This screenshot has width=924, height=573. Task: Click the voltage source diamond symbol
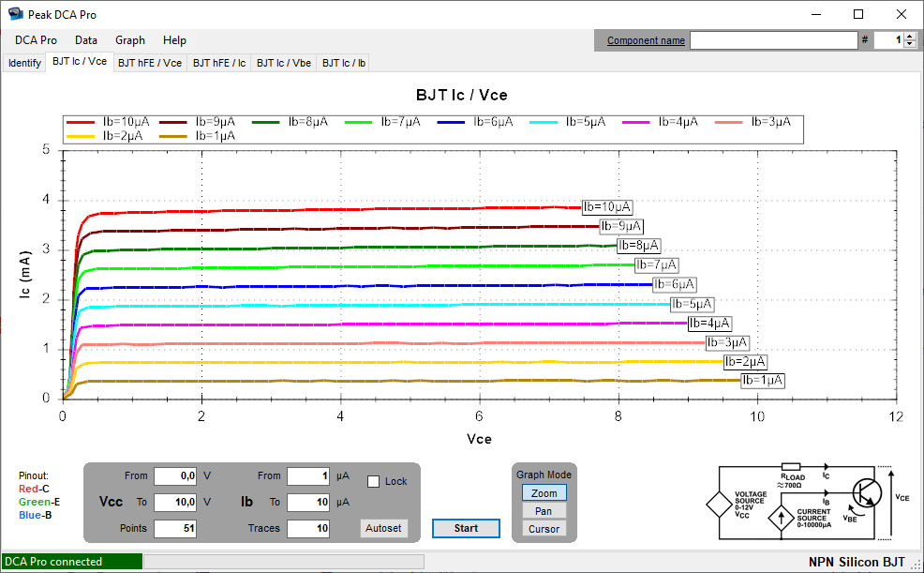719,505
